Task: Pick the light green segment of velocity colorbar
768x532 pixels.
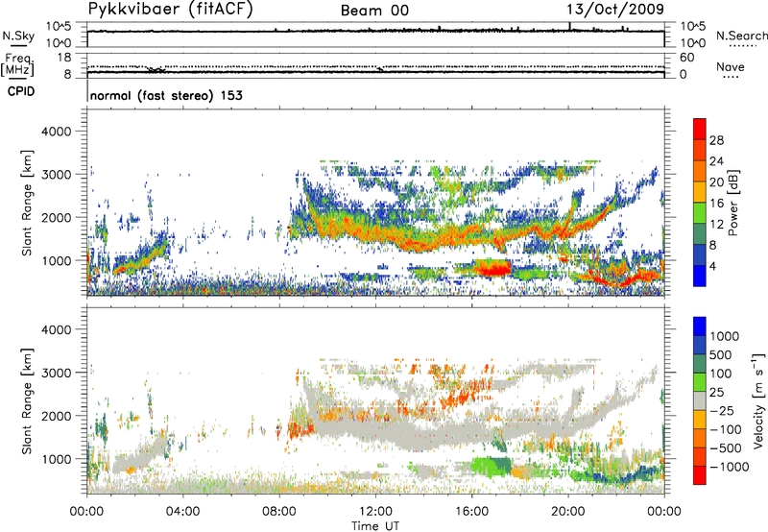Action: [700, 382]
